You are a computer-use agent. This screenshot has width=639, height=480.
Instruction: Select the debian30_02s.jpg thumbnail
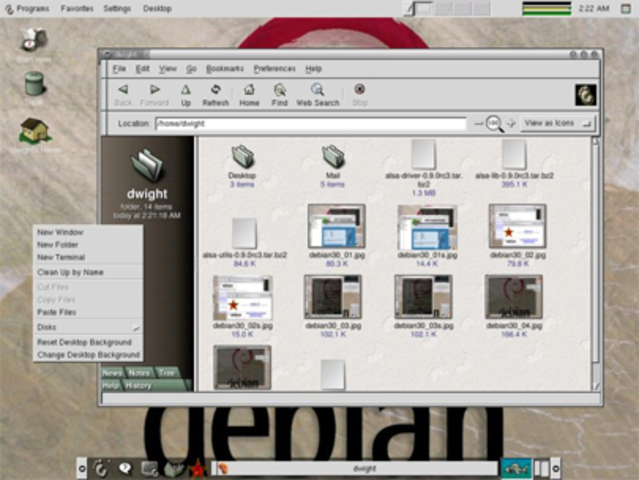coord(242,298)
